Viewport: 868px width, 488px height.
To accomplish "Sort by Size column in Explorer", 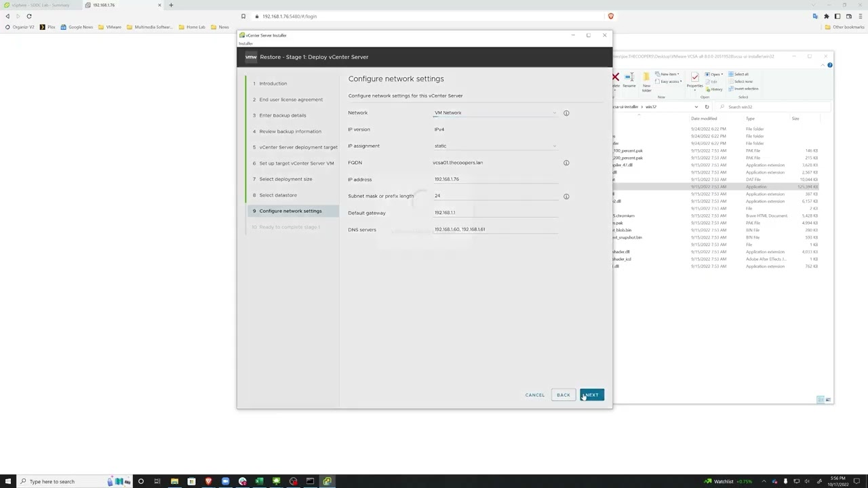I will point(795,119).
